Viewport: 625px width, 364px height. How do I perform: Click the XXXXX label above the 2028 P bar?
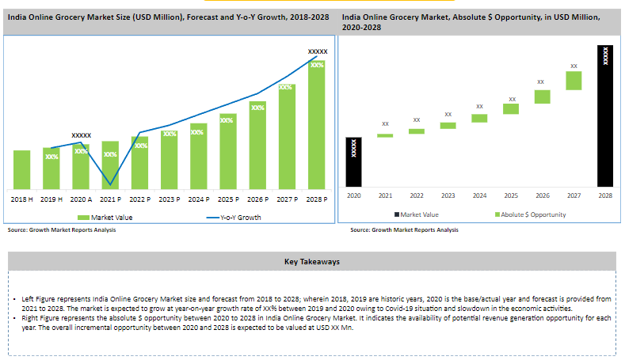tap(318, 51)
